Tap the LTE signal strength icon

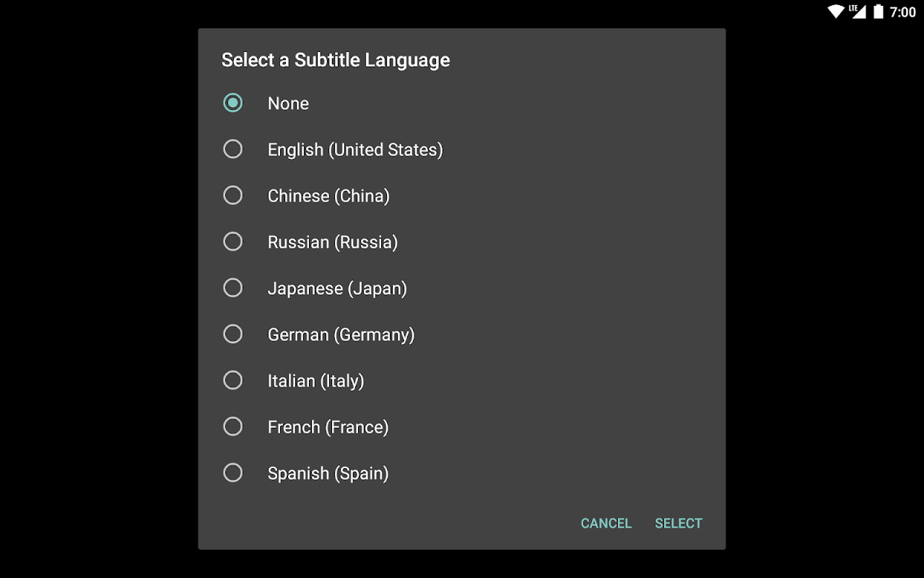(857, 12)
